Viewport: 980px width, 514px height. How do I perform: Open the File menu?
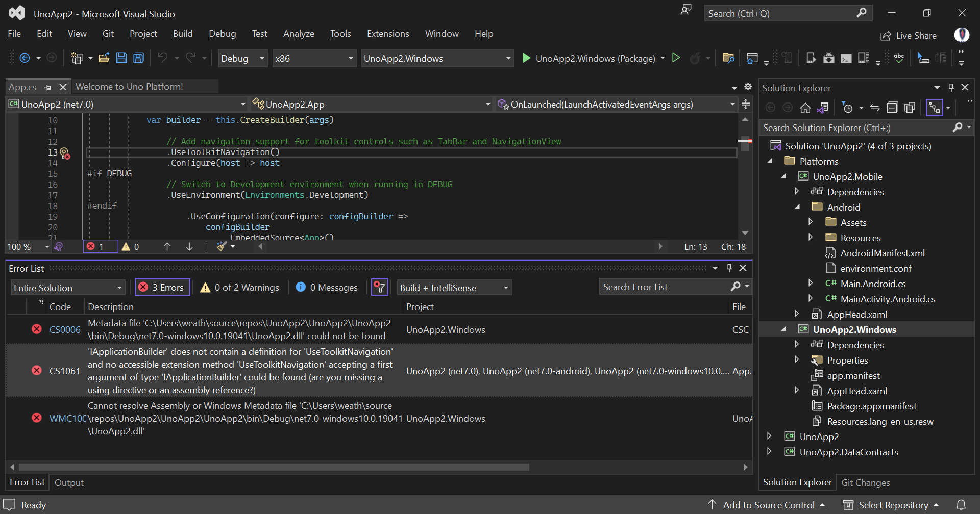(14, 34)
